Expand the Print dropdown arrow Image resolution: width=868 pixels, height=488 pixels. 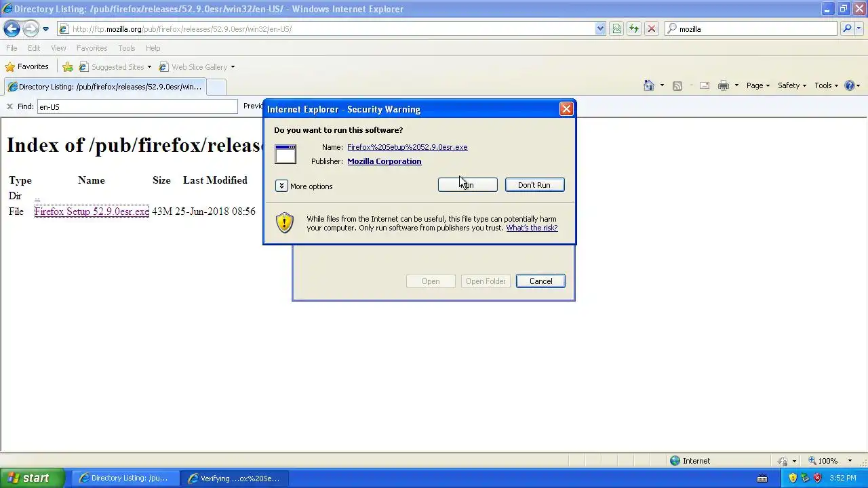coord(736,85)
